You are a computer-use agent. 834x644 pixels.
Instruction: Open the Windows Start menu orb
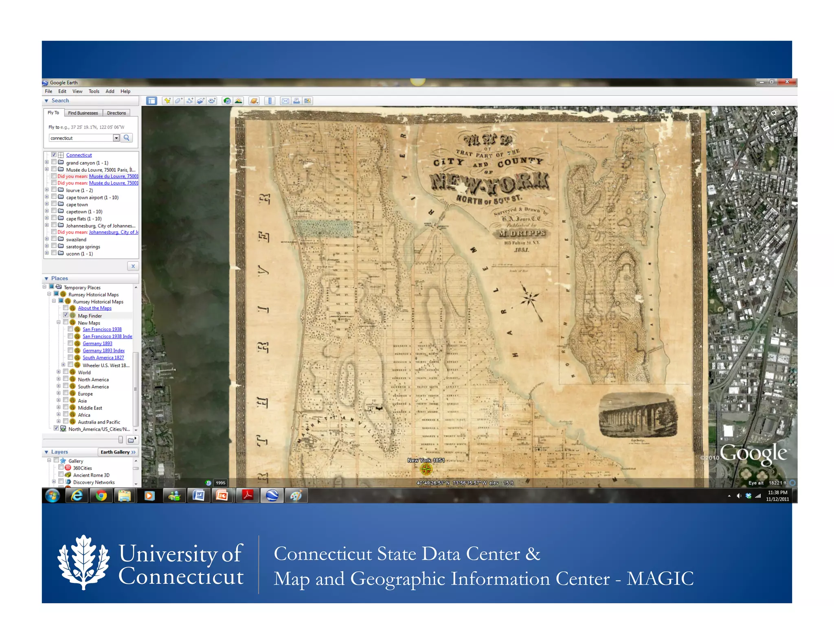[x=53, y=495]
